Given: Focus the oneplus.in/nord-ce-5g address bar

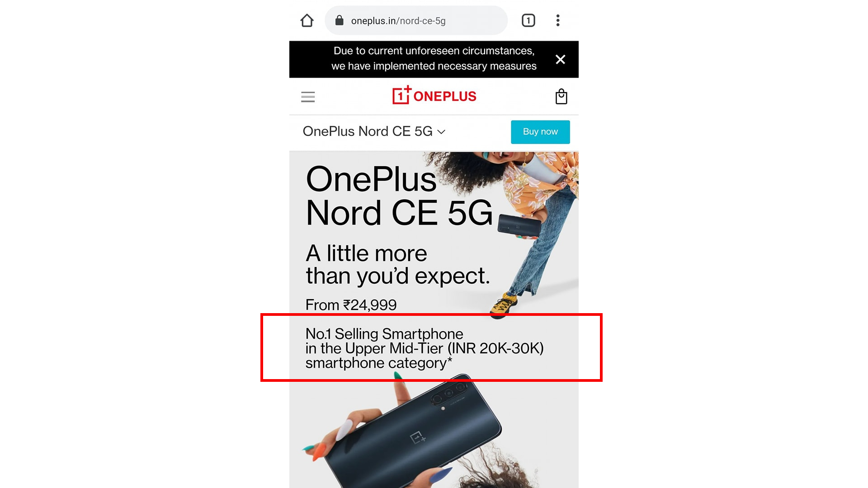Looking at the screenshot, I should click(416, 20).
